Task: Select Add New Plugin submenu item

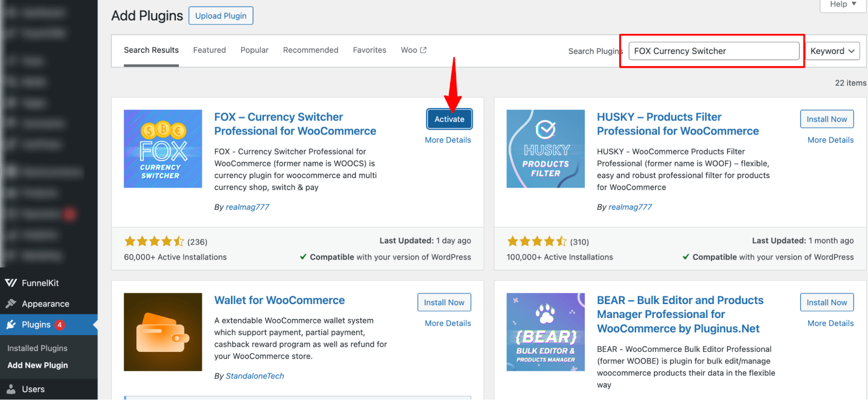Action: tap(38, 365)
